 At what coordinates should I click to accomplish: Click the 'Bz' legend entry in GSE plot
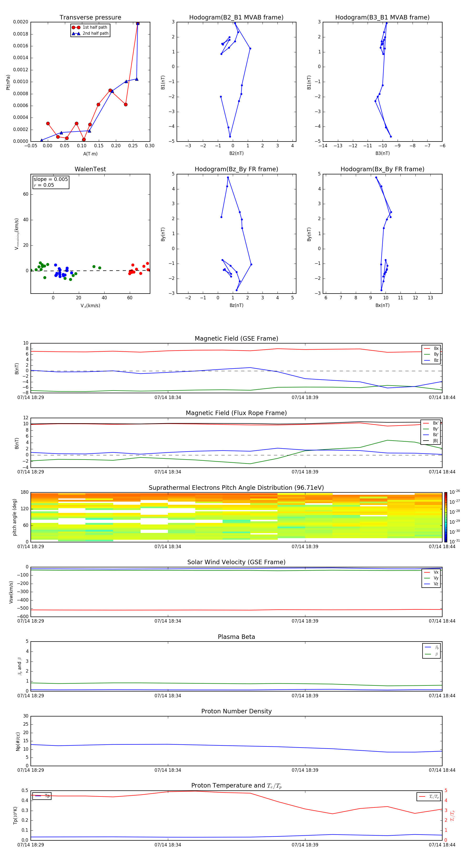pos(431,360)
